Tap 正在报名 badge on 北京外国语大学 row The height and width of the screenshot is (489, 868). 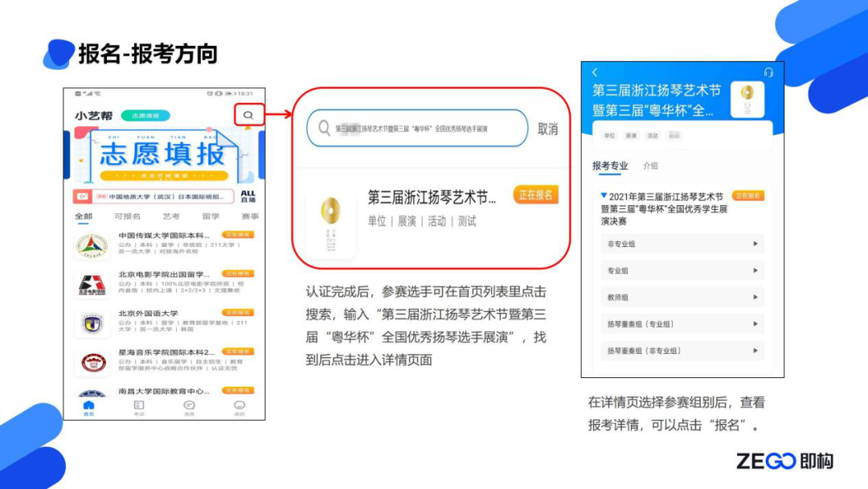238,312
